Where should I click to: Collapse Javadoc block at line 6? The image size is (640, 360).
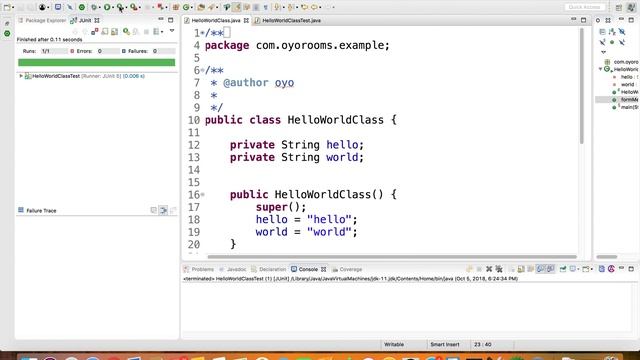pyautogui.click(x=202, y=70)
